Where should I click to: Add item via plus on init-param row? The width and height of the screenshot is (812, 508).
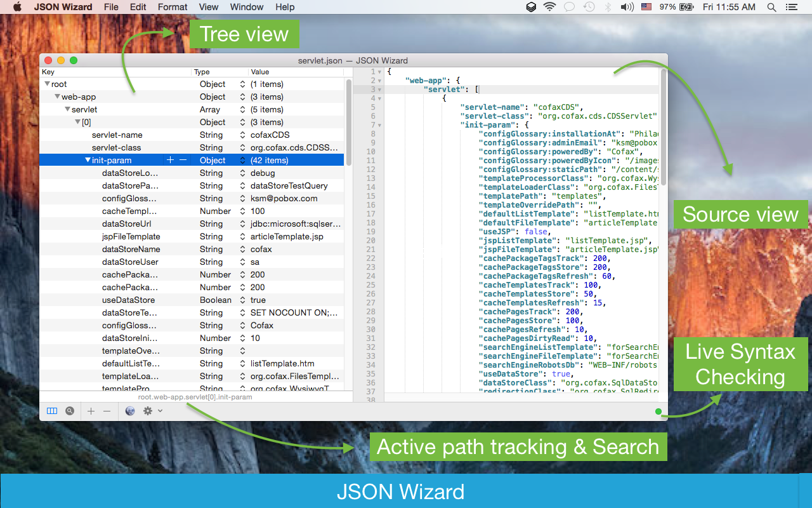click(170, 160)
